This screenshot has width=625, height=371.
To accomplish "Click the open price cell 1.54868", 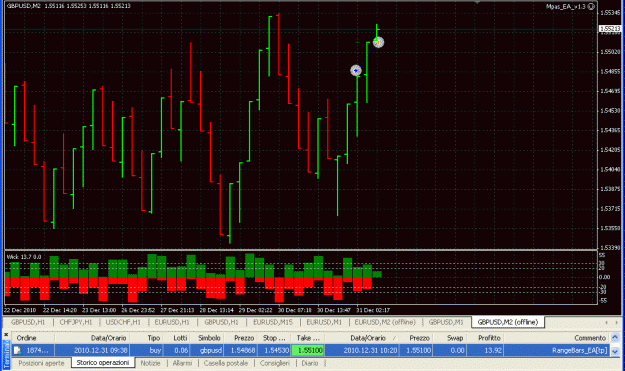I will pos(243,351).
